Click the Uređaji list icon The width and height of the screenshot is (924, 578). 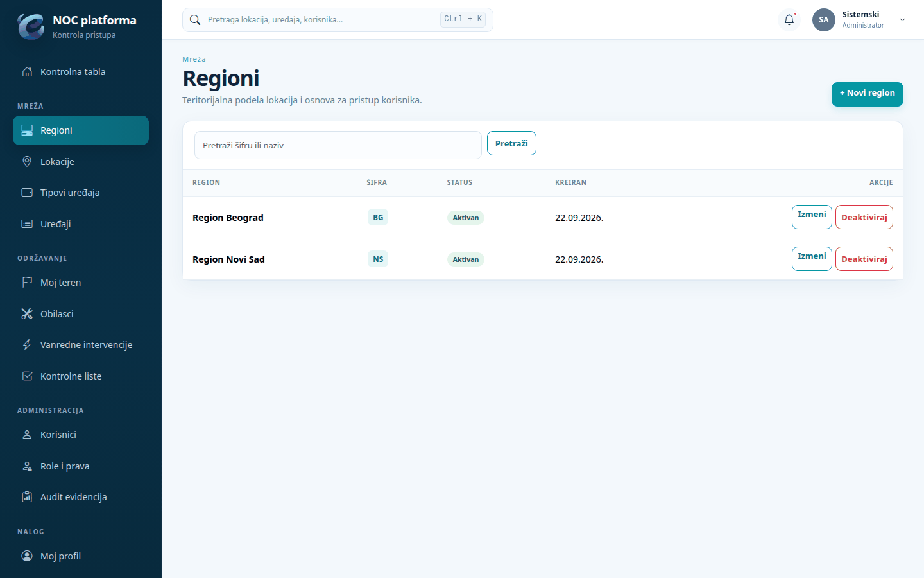27,224
